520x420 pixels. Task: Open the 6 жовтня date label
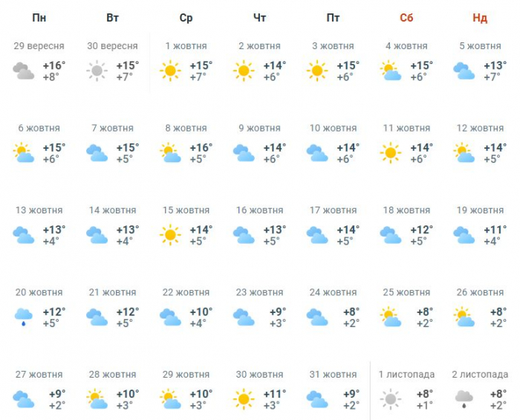39,129
